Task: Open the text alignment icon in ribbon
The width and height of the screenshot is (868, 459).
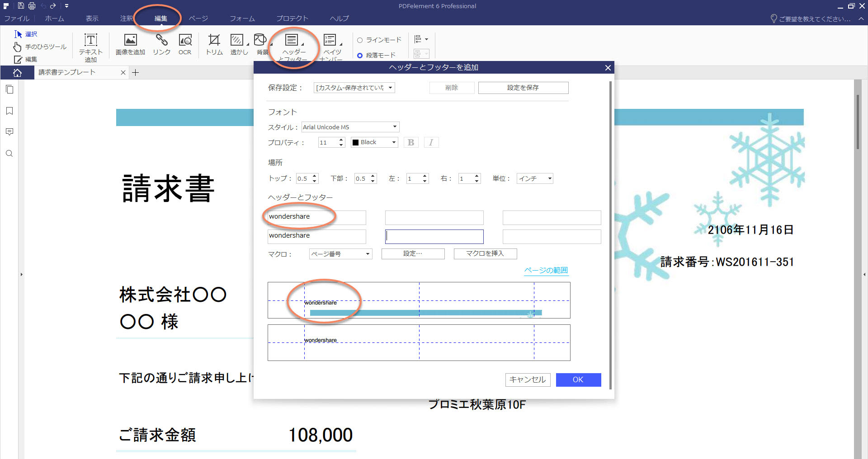Action: coord(421,39)
